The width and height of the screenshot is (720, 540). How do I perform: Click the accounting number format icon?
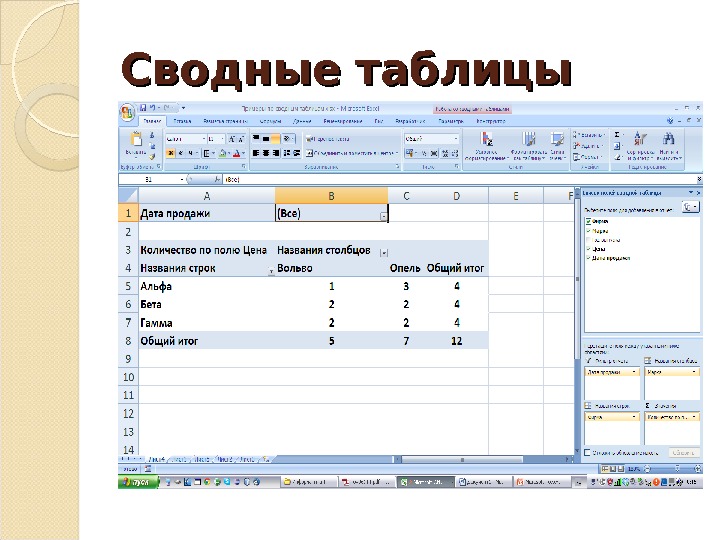pos(409,153)
